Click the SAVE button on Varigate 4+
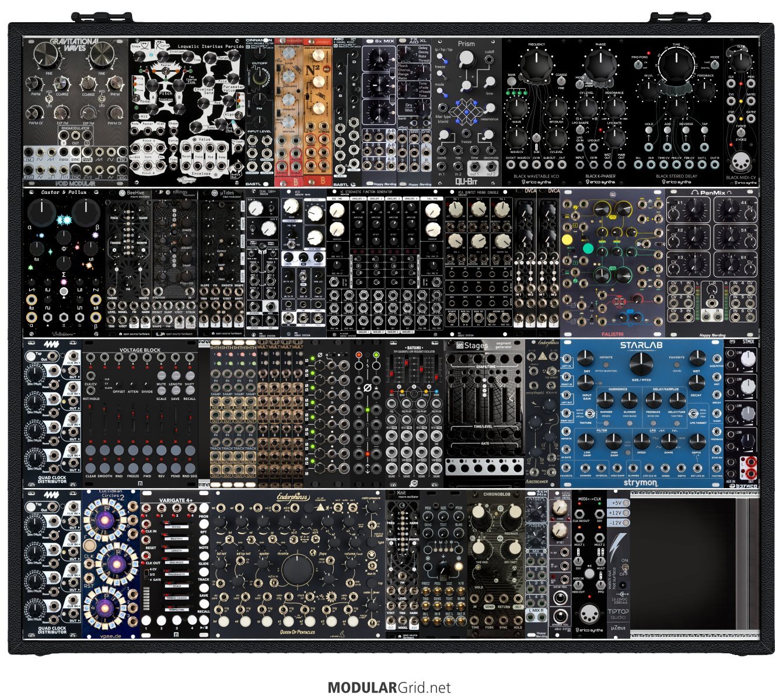The width and height of the screenshot is (779, 700). [203, 587]
